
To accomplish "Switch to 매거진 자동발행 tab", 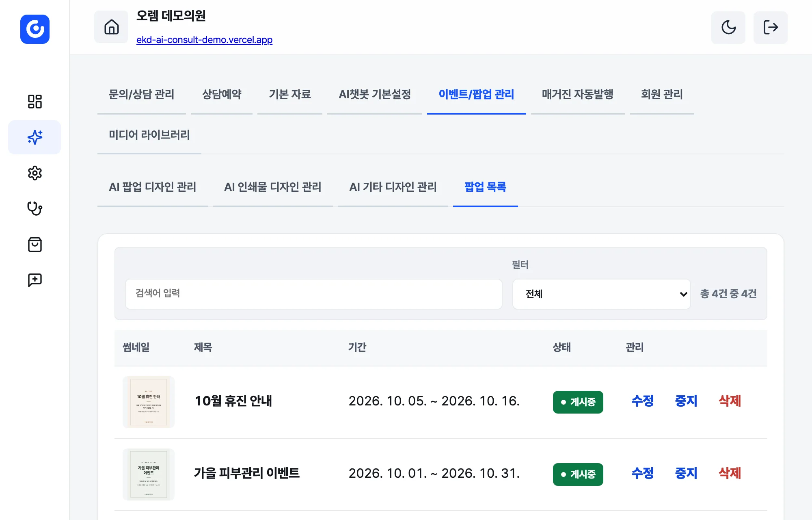I will click(x=578, y=94).
